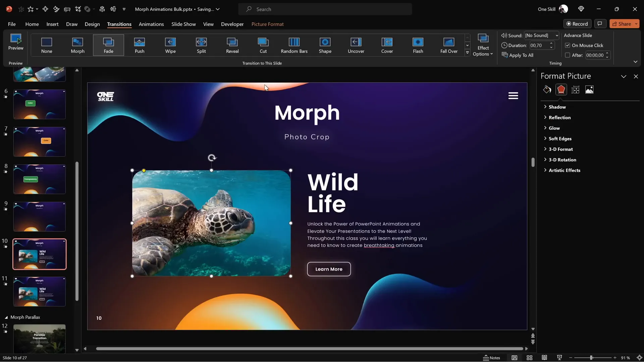Click the Duration input field
The width and height of the screenshot is (644, 362).
point(539,45)
